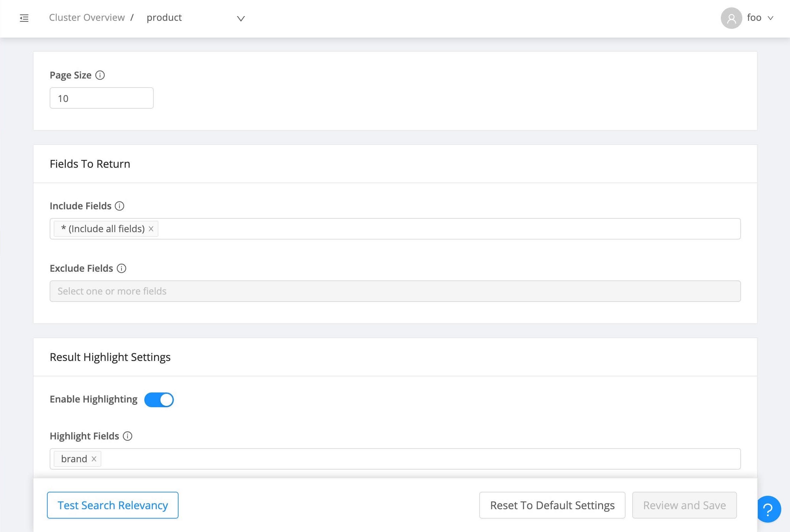Navigate to Cluster Overview breadcrumb
Image resolution: width=790 pixels, height=532 pixels.
(x=87, y=17)
